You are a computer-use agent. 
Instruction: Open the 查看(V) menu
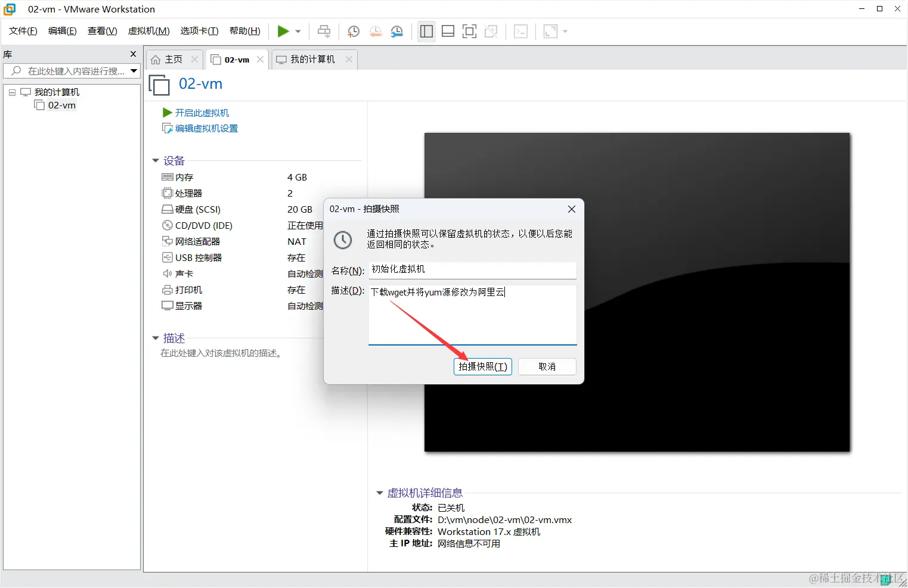pos(103,31)
